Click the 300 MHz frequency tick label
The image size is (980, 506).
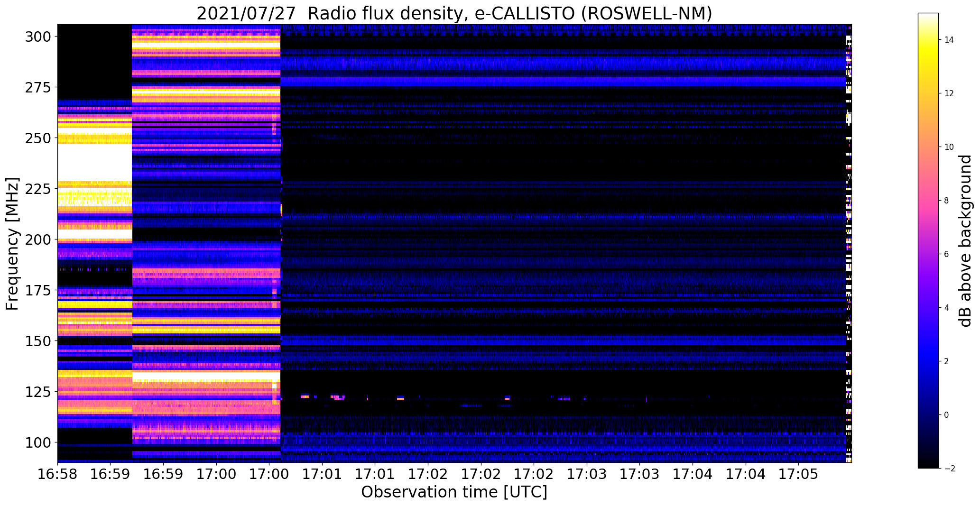38,37
